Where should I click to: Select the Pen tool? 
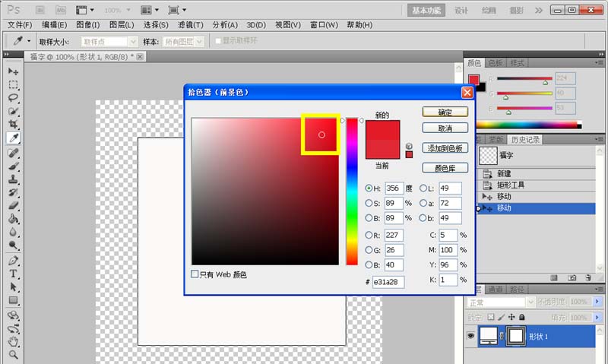click(13, 261)
